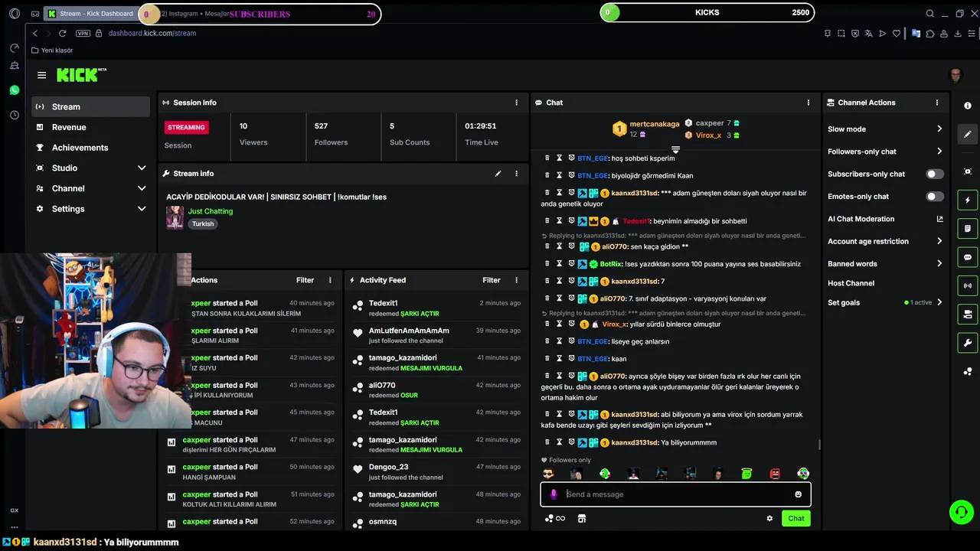Open Activity Feed three-dot menu
Image resolution: width=980 pixels, height=551 pixels.
[516, 280]
